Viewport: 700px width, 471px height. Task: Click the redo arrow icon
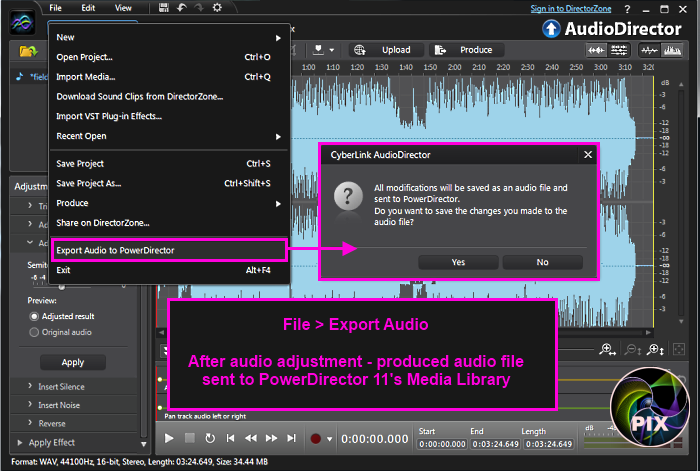(199, 8)
